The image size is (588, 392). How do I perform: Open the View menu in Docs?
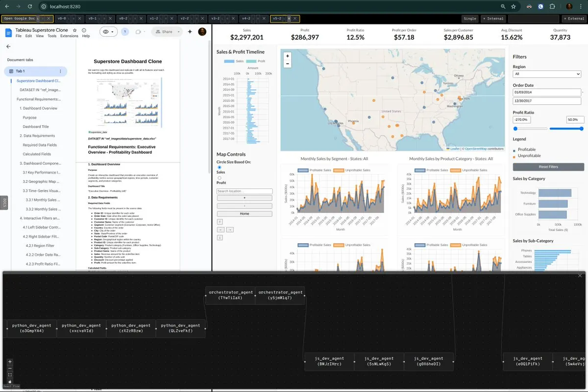pyautogui.click(x=40, y=36)
